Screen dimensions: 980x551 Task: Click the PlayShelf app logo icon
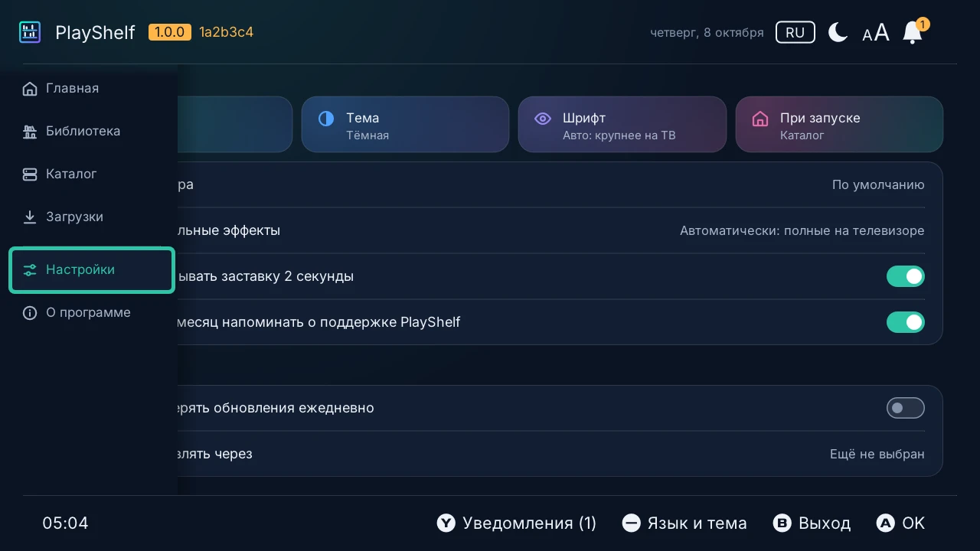point(30,32)
